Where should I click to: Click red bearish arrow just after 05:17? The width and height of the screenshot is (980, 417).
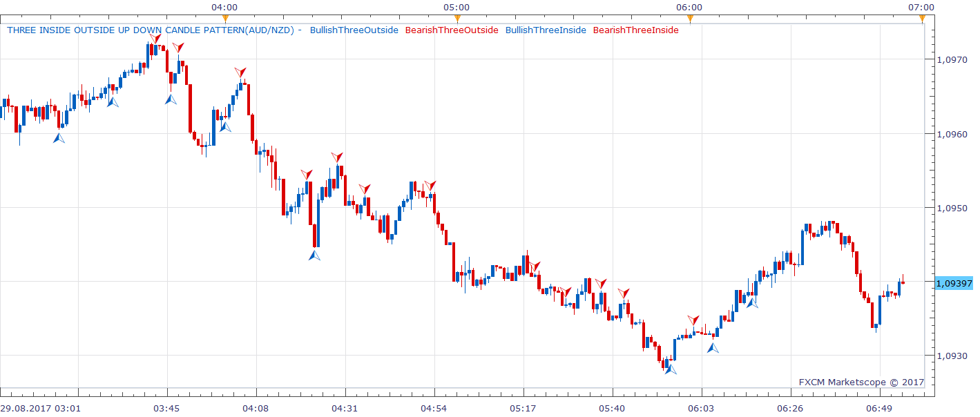click(x=534, y=266)
